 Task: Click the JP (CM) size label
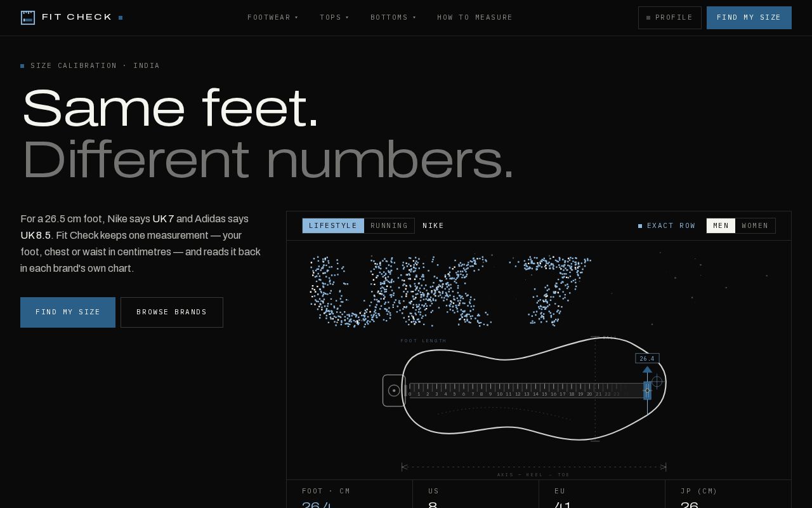pos(699,491)
